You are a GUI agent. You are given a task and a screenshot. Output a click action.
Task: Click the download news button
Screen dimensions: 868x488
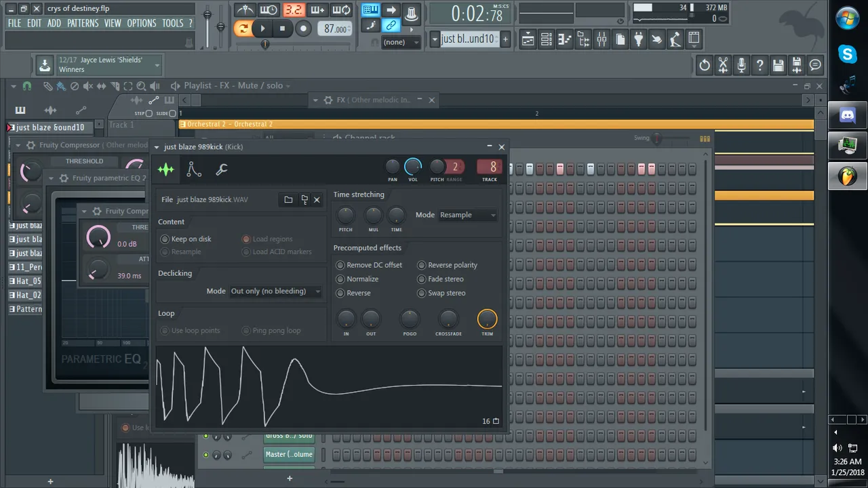point(44,65)
